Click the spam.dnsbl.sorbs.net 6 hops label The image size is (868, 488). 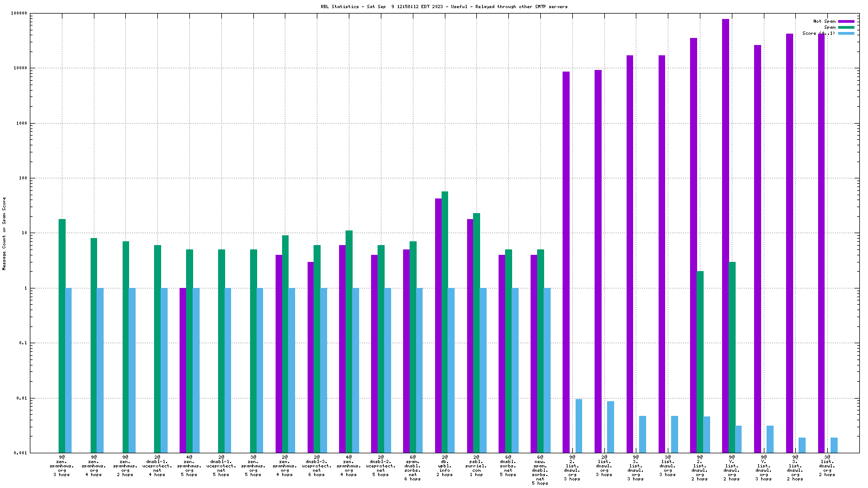(412, 468)
